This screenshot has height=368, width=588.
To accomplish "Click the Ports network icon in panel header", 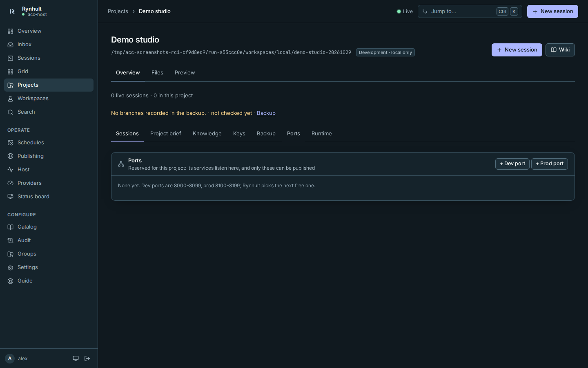I will [121, 164].
